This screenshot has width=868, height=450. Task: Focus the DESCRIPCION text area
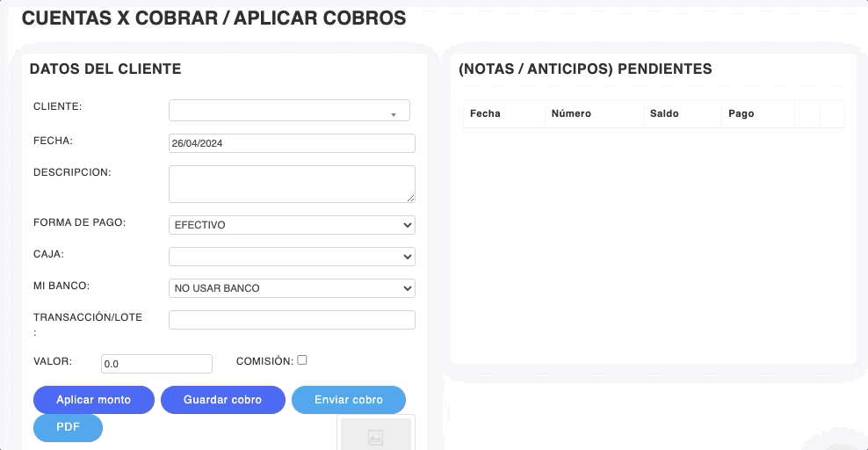(x=292, y=184)
